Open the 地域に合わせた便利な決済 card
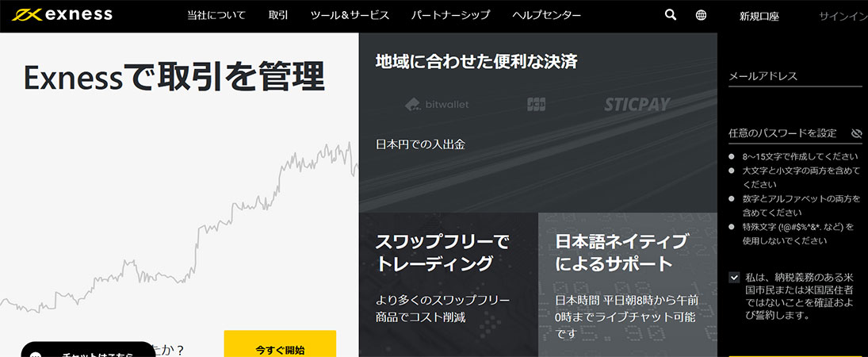Screen dimensions: 868x357 pyautogui.click(x=538, y=122)
